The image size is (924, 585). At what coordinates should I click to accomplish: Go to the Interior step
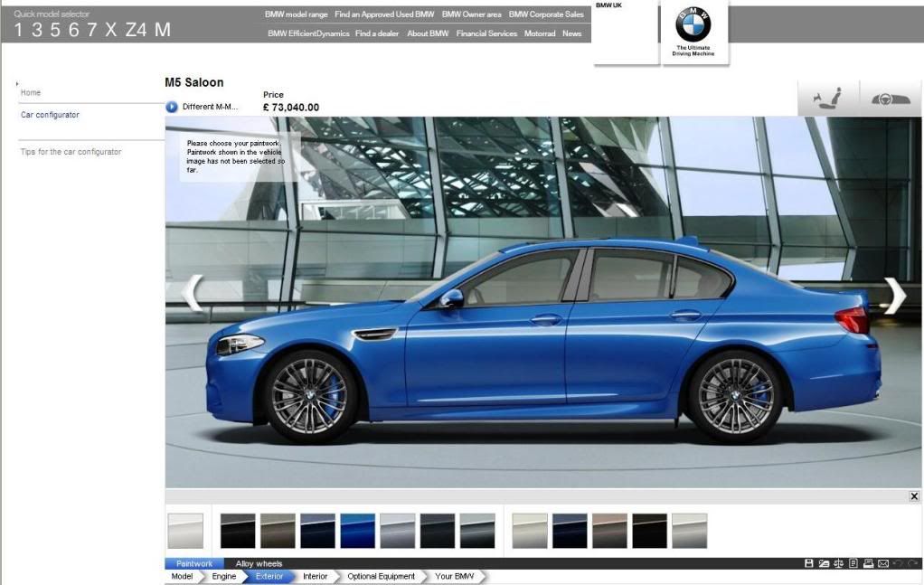(x=316, y=577)
